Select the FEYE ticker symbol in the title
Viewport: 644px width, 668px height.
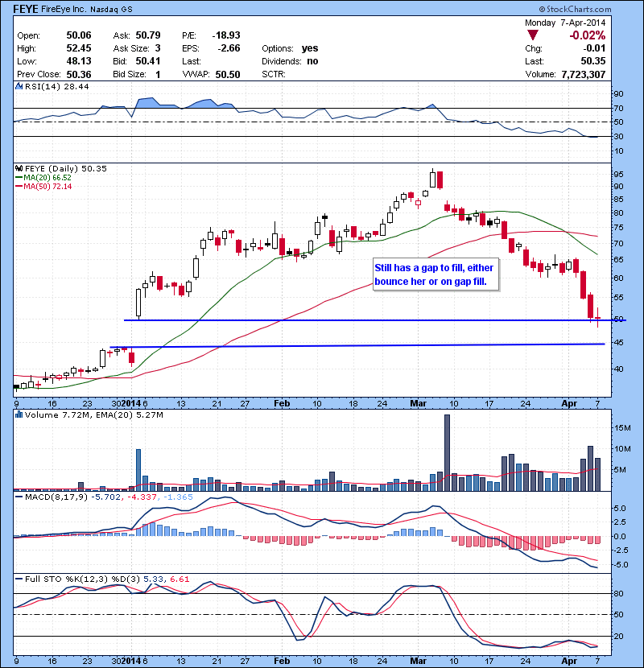(26, 9)
